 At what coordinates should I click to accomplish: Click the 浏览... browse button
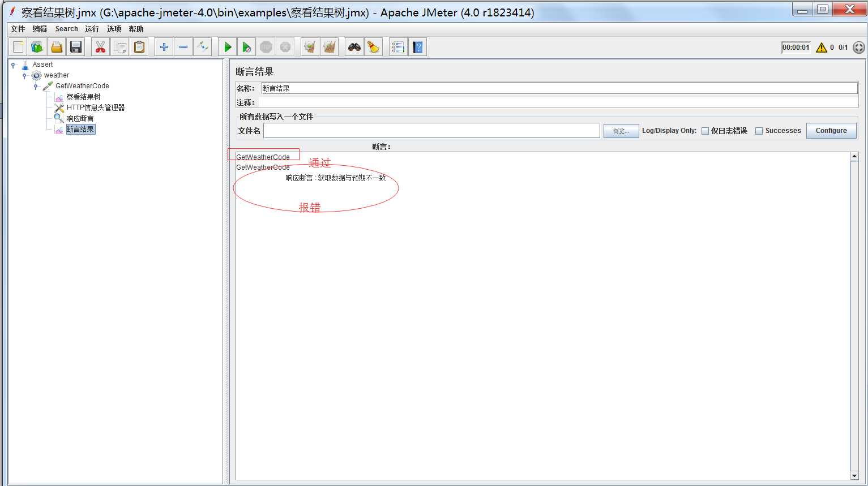point(621,131)
